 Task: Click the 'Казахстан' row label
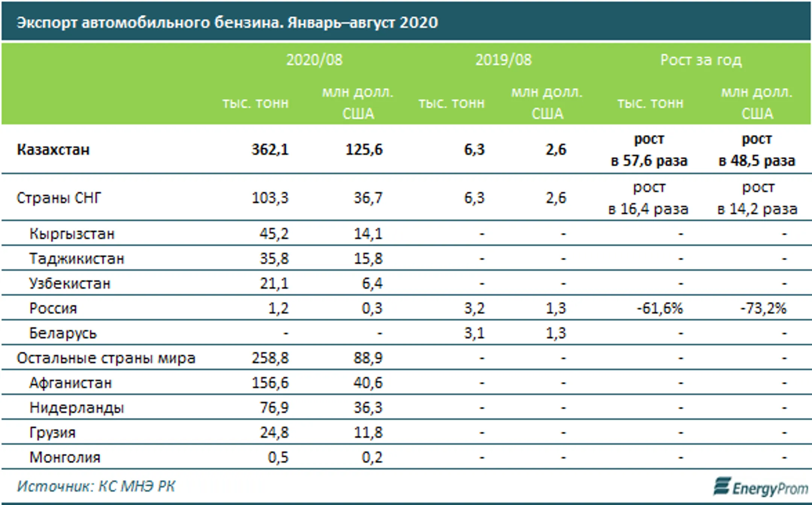point(53,150)
